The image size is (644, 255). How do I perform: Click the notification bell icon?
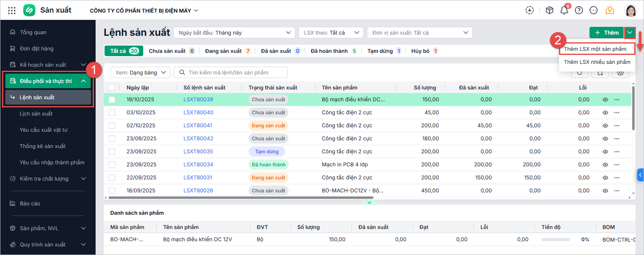tap(564, 11)
